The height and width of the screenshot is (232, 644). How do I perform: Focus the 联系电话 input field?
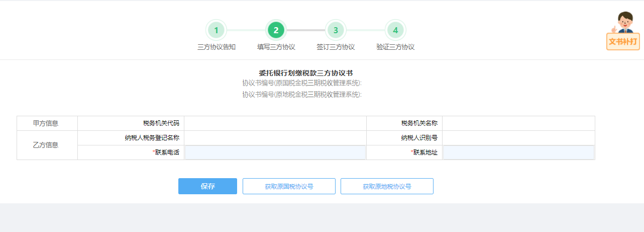pos(275,152)
